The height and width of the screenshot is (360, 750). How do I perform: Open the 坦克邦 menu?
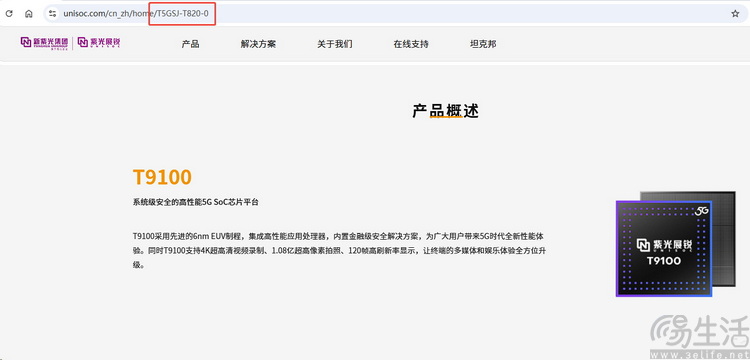click(483, 44)
